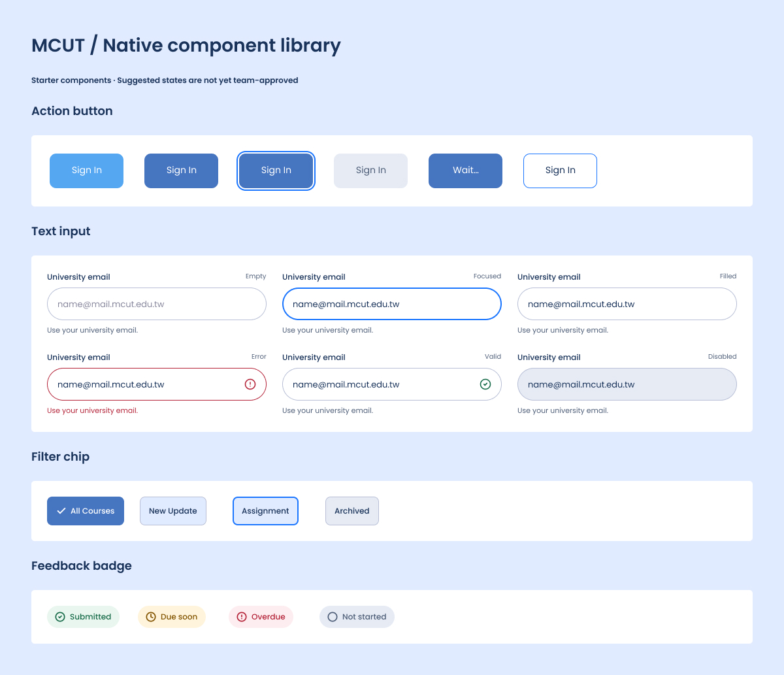Click the 'MCUT / Native component library' title
Viewport: 784px width, 675px height.
point(186,46)
